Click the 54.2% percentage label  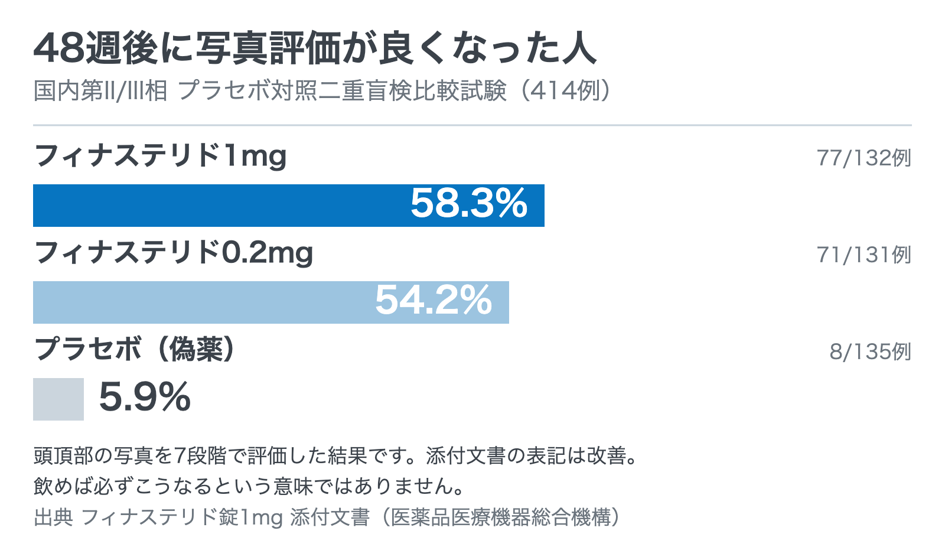point(434,300)
